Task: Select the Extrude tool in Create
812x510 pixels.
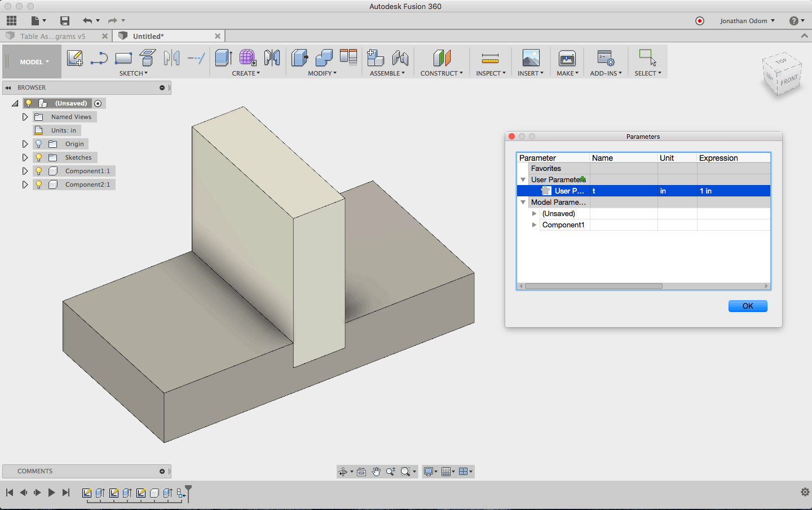Action: click(x=224, y=58)
